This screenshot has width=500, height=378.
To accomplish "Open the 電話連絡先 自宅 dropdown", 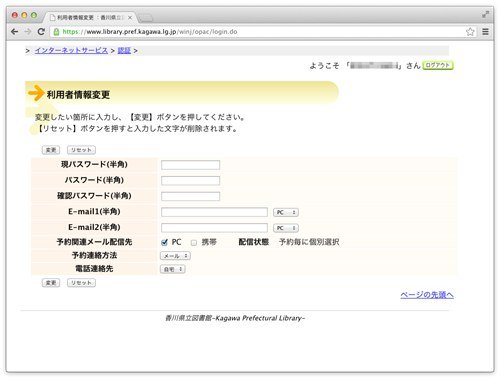I will (173, 269).
